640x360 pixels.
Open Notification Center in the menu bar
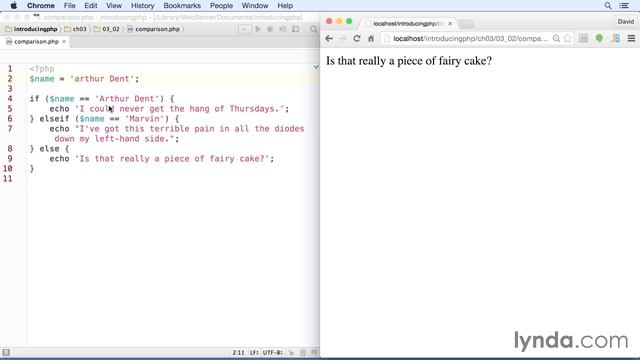click(x=624, y=6)
